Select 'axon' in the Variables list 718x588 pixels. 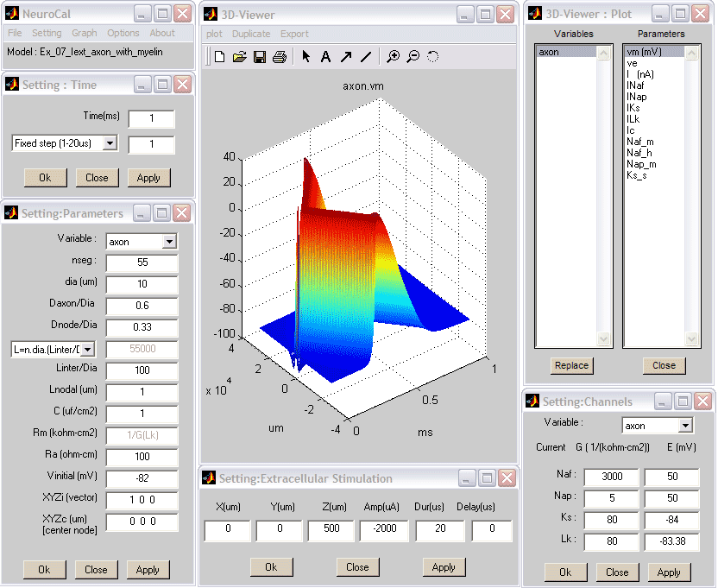pyautogui.click(x=566, y=52)
